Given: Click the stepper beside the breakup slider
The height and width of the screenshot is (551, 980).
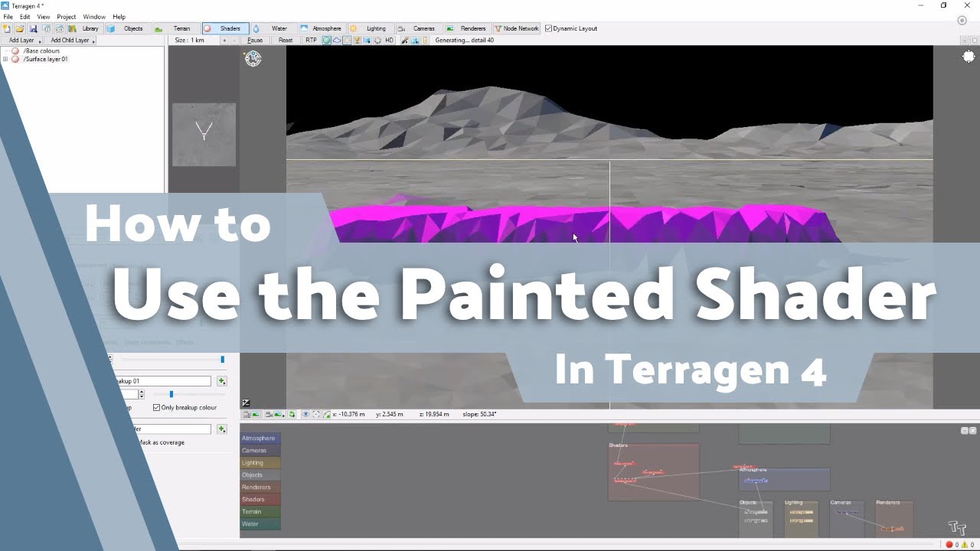Looking at the screenshot, I should click(x=141, y=394).
